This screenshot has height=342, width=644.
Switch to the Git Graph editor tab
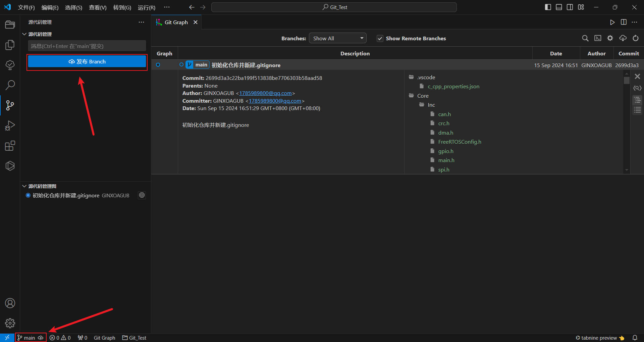(176, 22)
